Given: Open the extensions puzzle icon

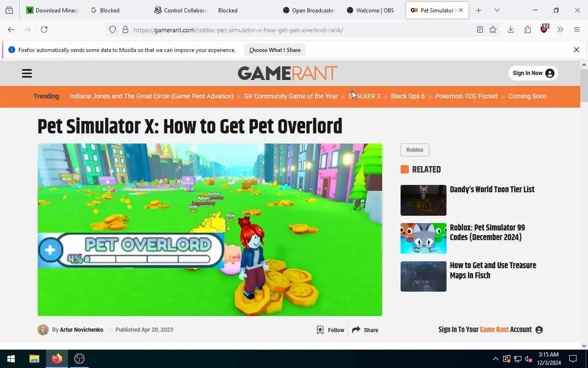Looking at the screenshot, I should [x=527, y=29].
